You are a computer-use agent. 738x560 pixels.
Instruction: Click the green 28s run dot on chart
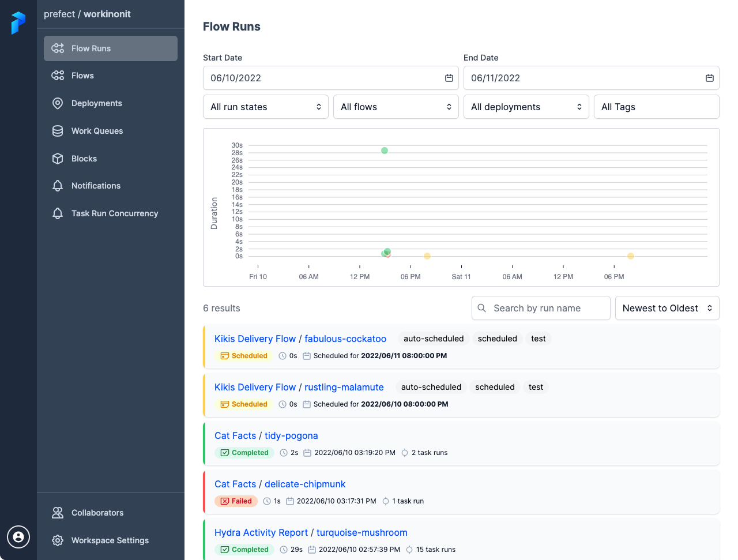pos(385,151)
